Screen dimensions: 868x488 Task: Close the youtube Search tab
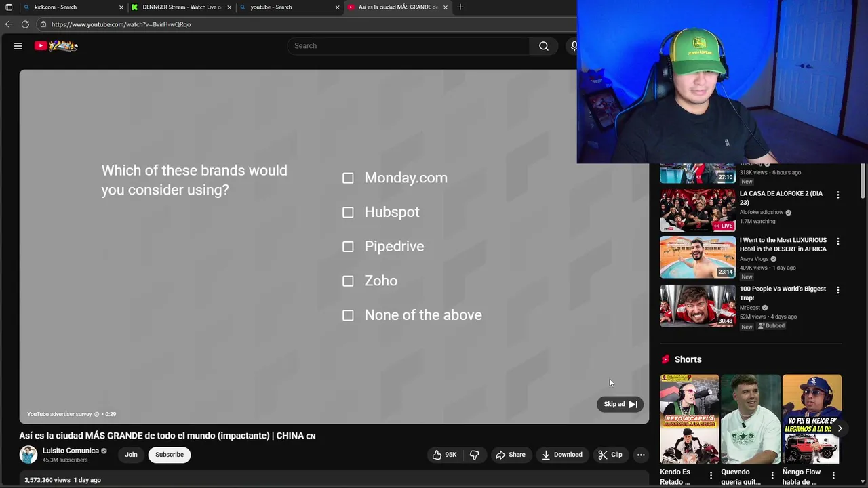coord(337,7)
